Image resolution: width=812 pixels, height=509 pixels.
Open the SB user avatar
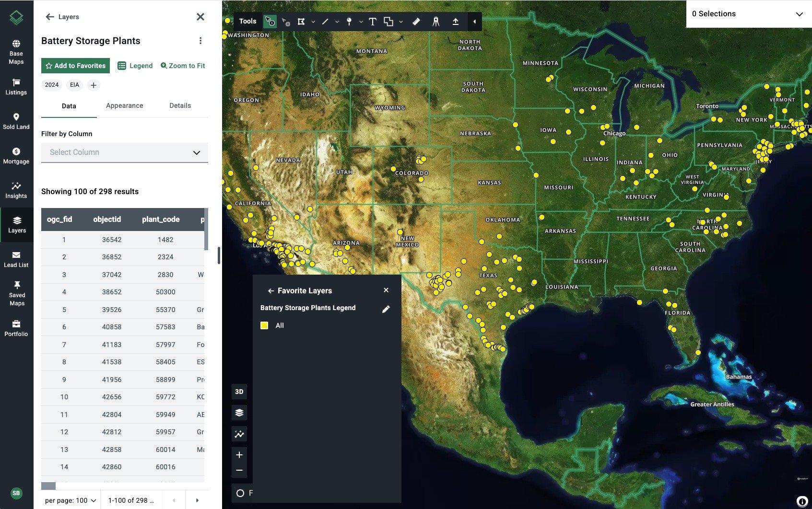[x=16, y=493]
